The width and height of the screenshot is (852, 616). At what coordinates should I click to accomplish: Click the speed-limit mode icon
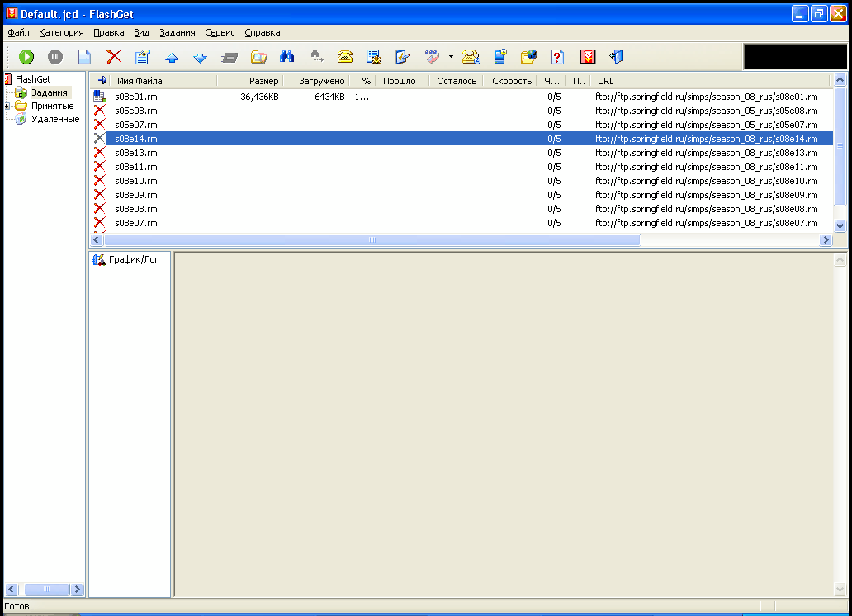click(x=432, y=56)
